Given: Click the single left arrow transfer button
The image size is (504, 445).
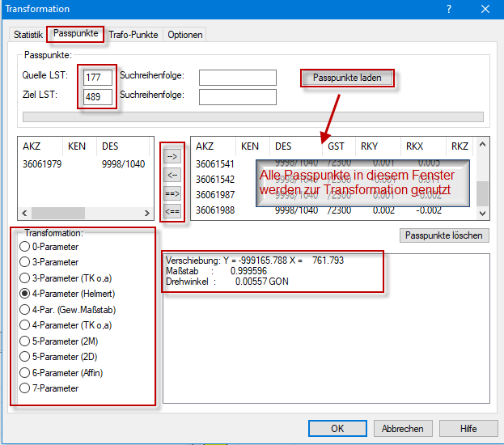Looking at the screenshot, I should (172, 175).
